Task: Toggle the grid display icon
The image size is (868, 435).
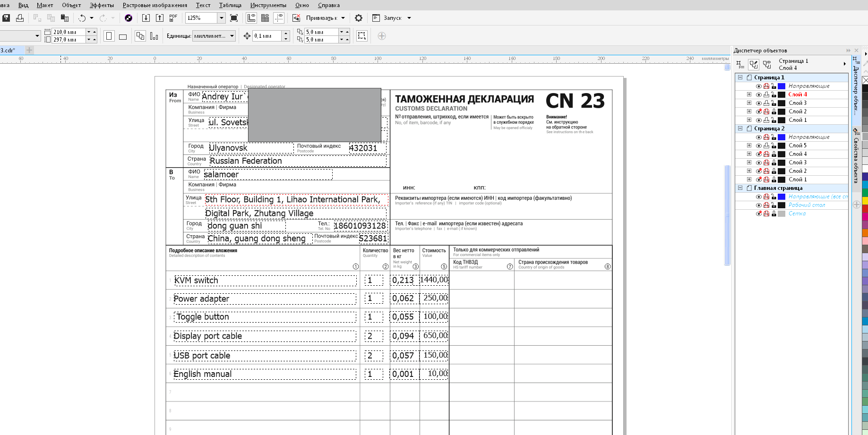Action: pos(265,18)
